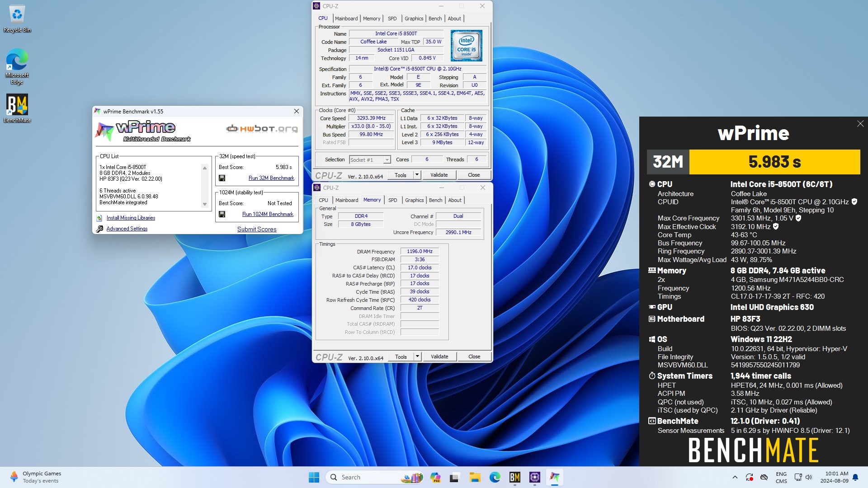Click Tools button in upper CPU-Z
The image size is (868, 488).
click(401, 175)
